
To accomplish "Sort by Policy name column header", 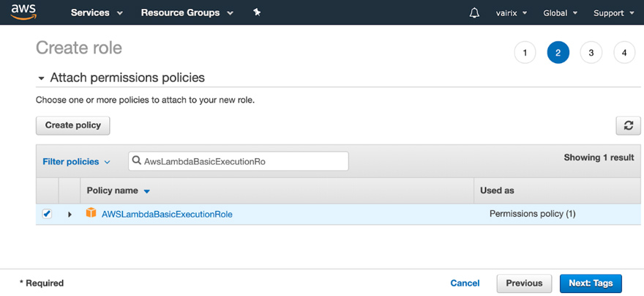I will point(119,190).
